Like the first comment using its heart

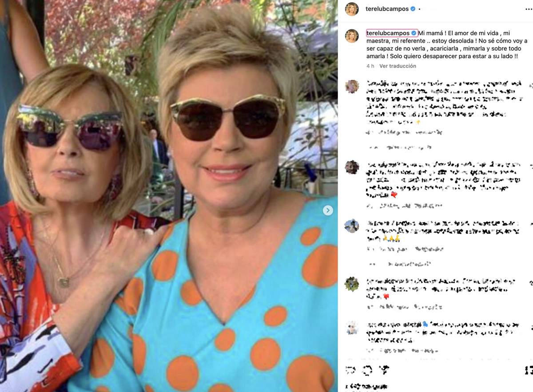[x=531, y=84]
